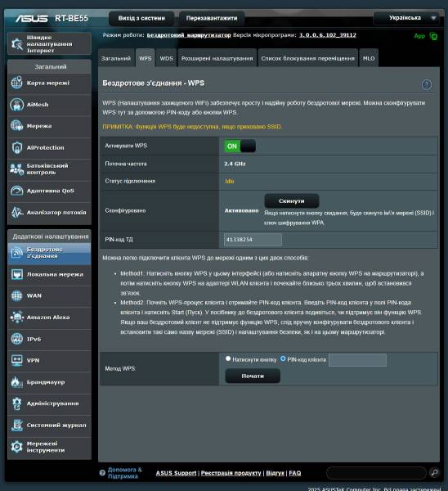
Task: Click the Idle connection status value
Action: 230,182
